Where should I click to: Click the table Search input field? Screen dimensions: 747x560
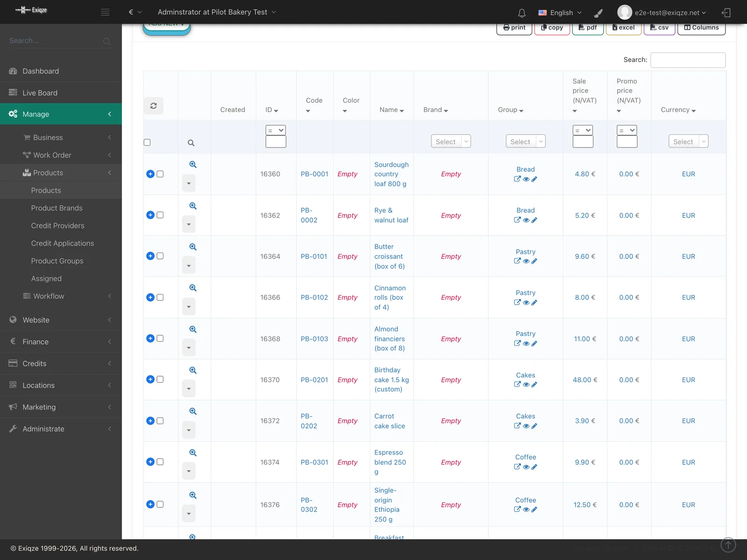[x=688, y=60]
